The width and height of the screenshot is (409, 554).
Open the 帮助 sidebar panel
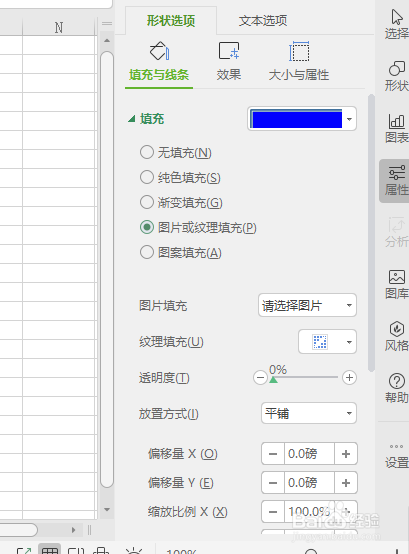click(397, 388)
